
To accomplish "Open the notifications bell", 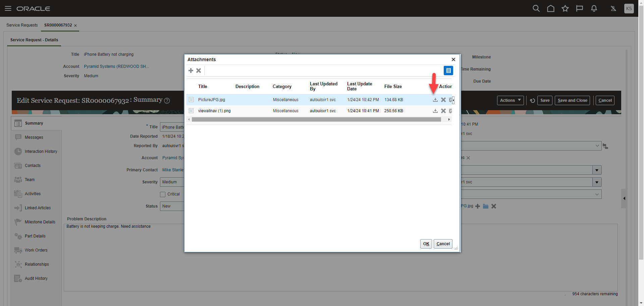I will (594, 8).
